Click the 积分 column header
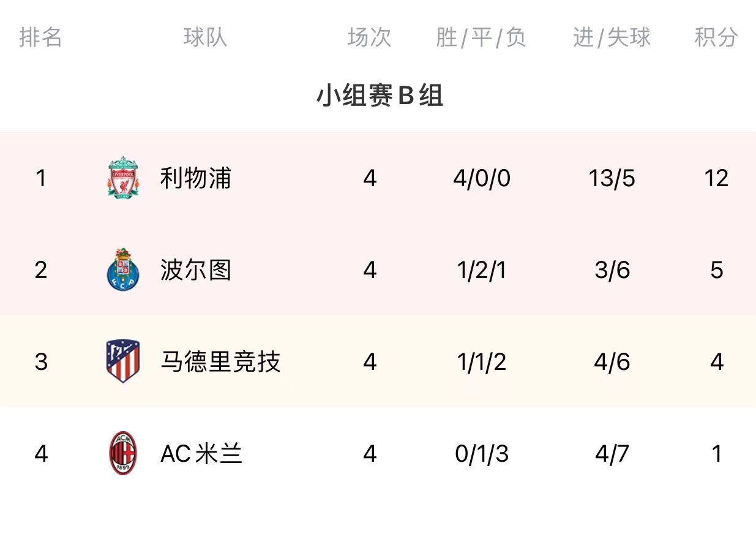756x534 pixels. tap(716, 38)
